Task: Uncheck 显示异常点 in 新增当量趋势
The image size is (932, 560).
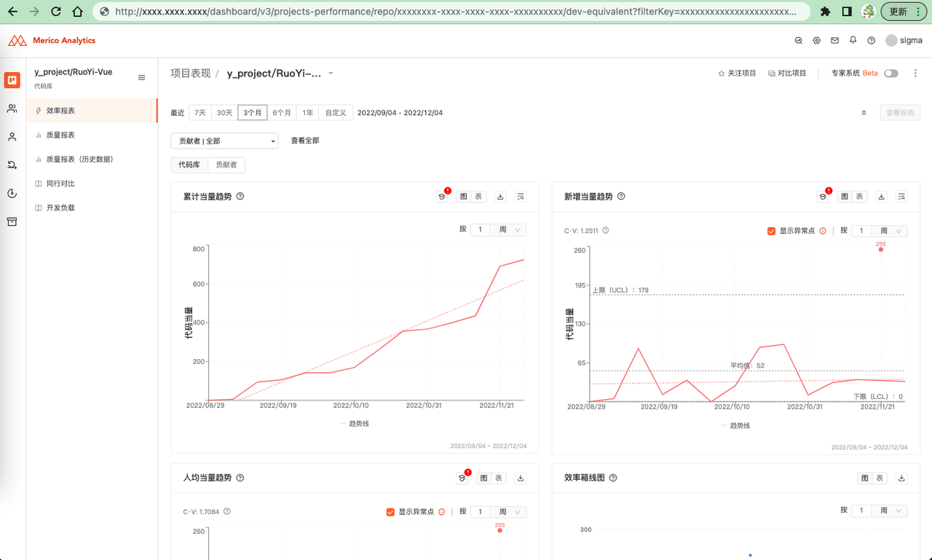Action: click(771, 231)
